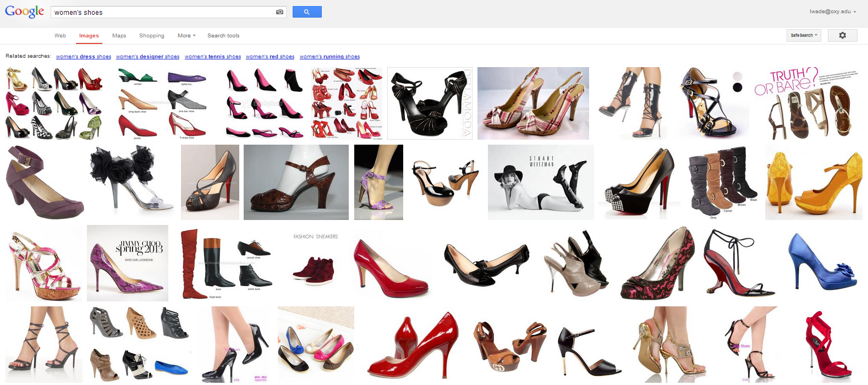Select the blue satin pump image
868x385 pixels.
(x=822, y=262)
